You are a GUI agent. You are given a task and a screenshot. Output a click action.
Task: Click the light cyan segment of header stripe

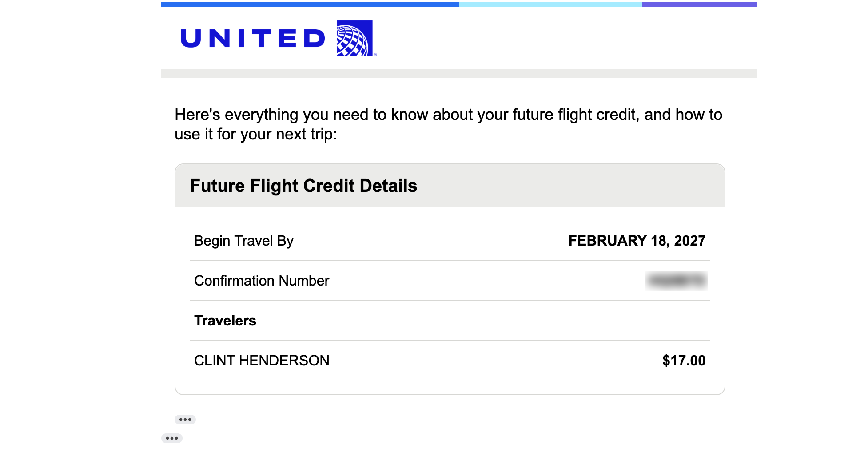click(x=550, y=4)
